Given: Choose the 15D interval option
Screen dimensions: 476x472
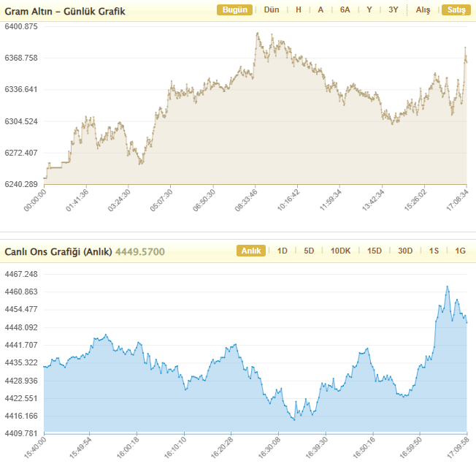Looking at the screenshot, I should pyautogui.click(x=375, y=251).
